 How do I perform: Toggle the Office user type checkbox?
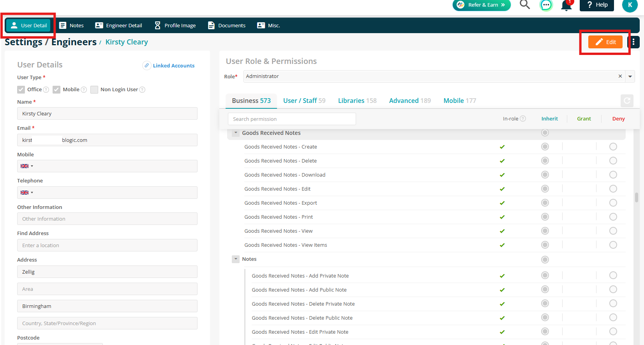click(21, 90)
